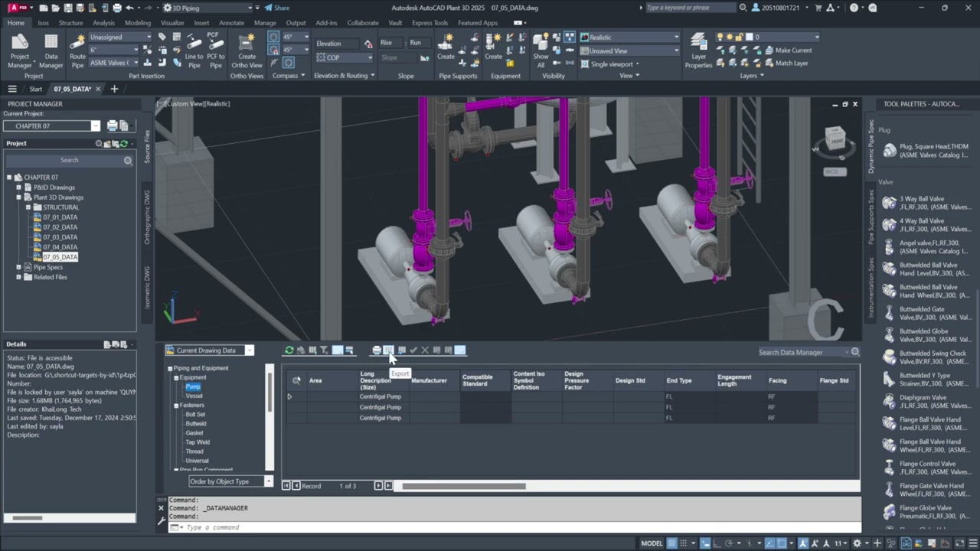Click the keyword search box in title bar
Screen dimensions: 980x551
pos(689,8)
